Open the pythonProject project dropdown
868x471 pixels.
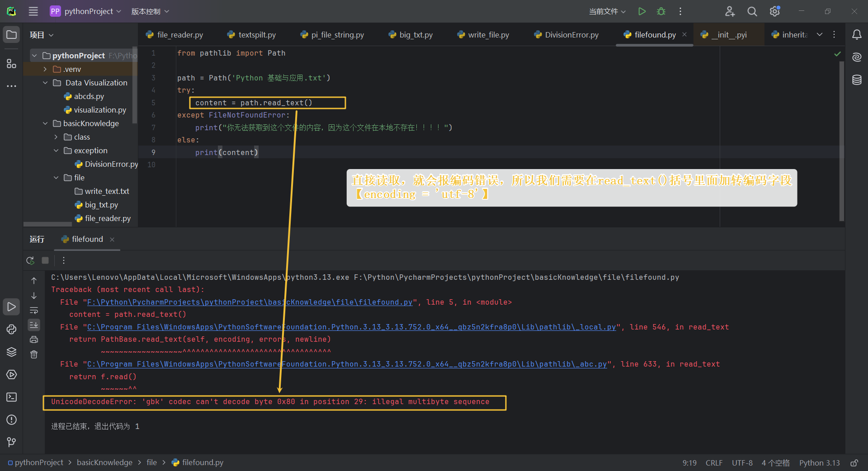tap(85, 11)
